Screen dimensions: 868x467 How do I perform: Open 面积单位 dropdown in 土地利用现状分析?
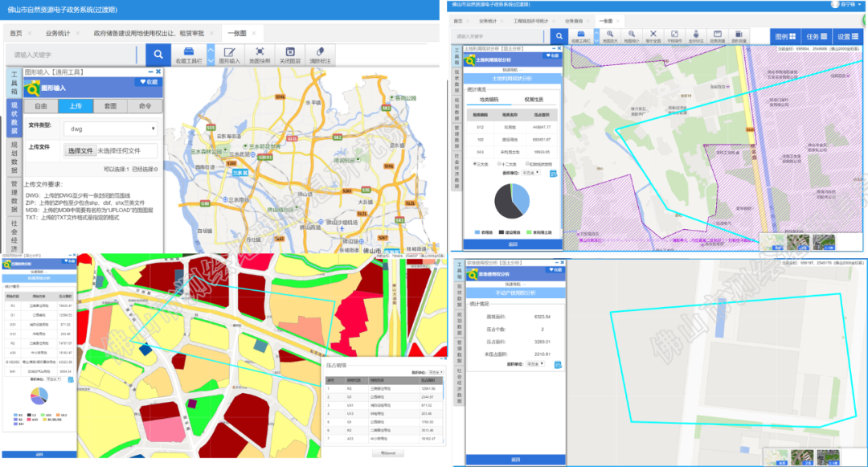(x=530, y=173)
